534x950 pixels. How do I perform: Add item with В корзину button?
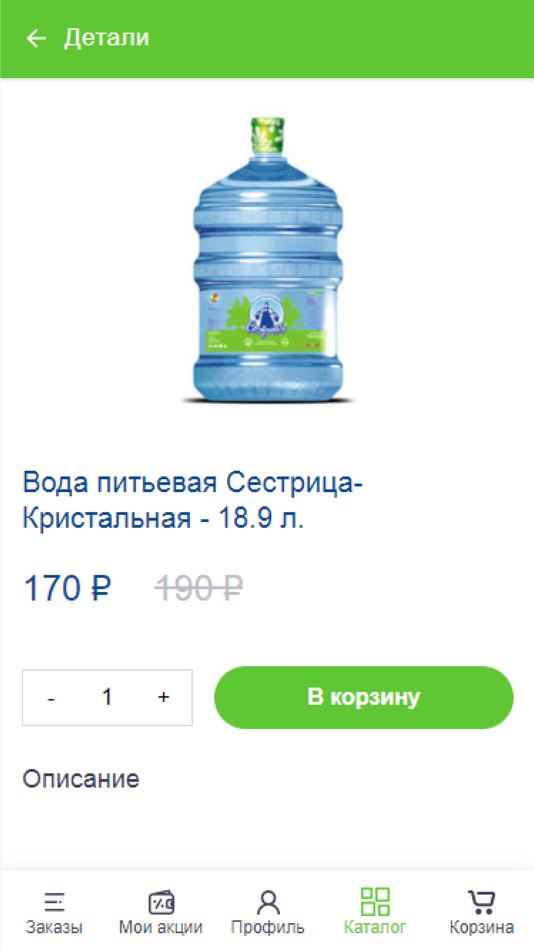coord(364,697)
